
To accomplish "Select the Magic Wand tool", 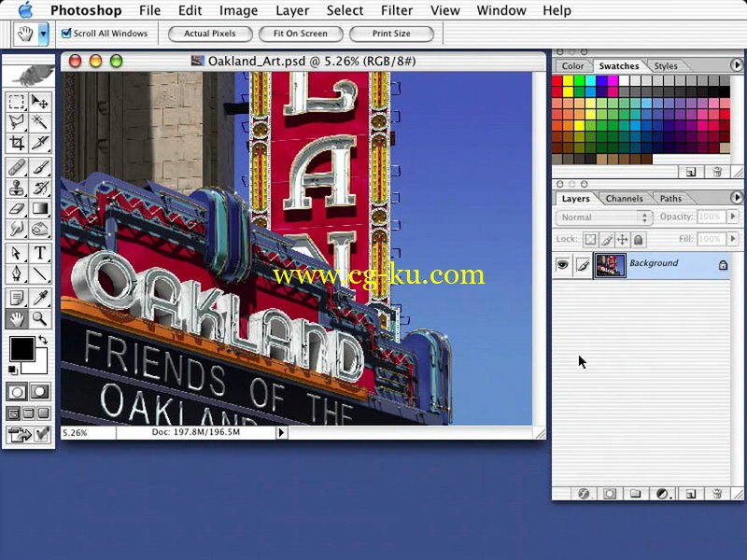I will [x=40, y=122].
